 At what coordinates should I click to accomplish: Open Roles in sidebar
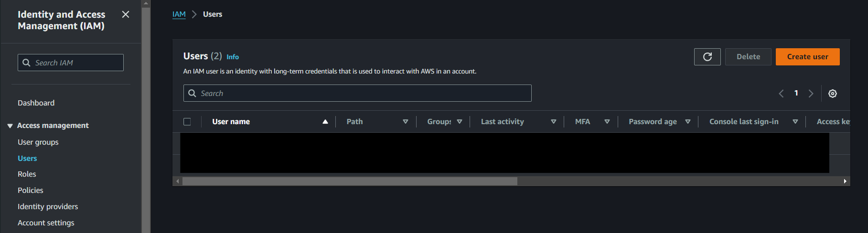pos(27,174)
